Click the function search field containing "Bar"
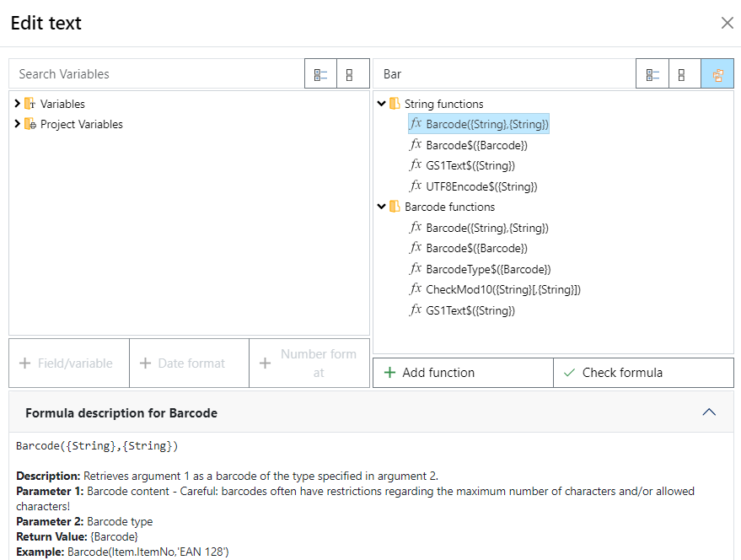Image resolution: width=741 pixels, height=560 pixels. click(504, 74)
